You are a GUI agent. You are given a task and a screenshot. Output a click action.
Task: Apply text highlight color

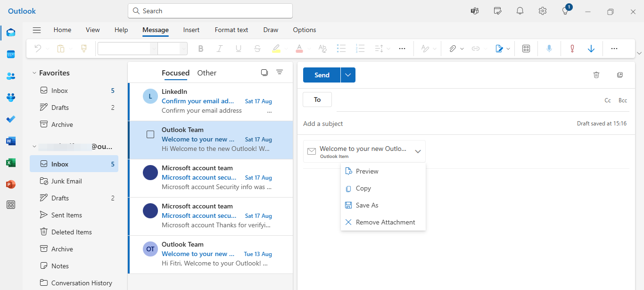click(276, 48)
